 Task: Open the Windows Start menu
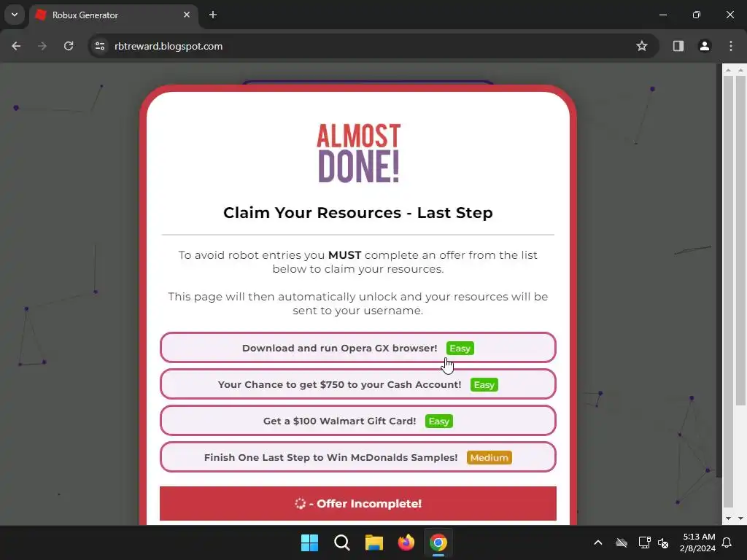309,542
